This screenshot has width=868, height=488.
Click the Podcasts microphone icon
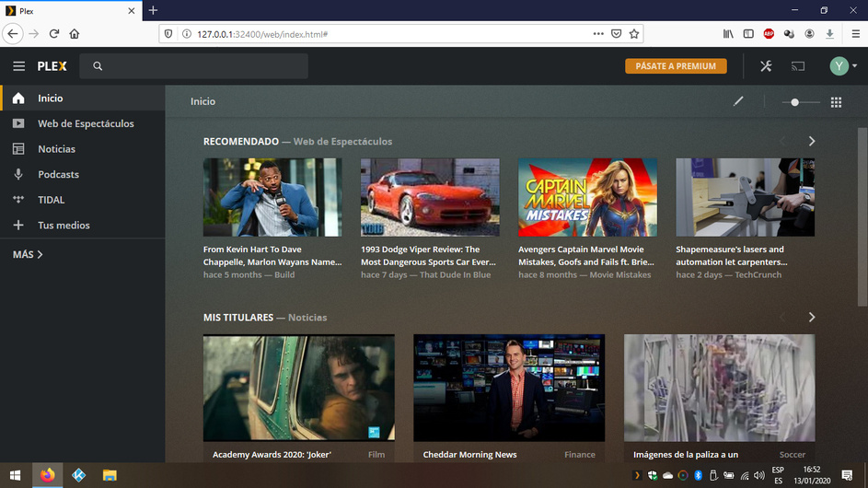tap(18, 174)
